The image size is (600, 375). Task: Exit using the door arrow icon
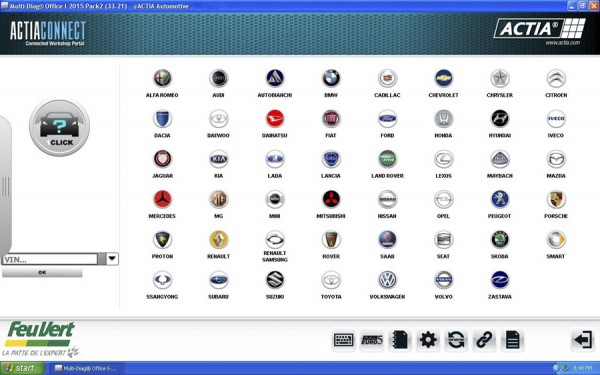(582, 340)
